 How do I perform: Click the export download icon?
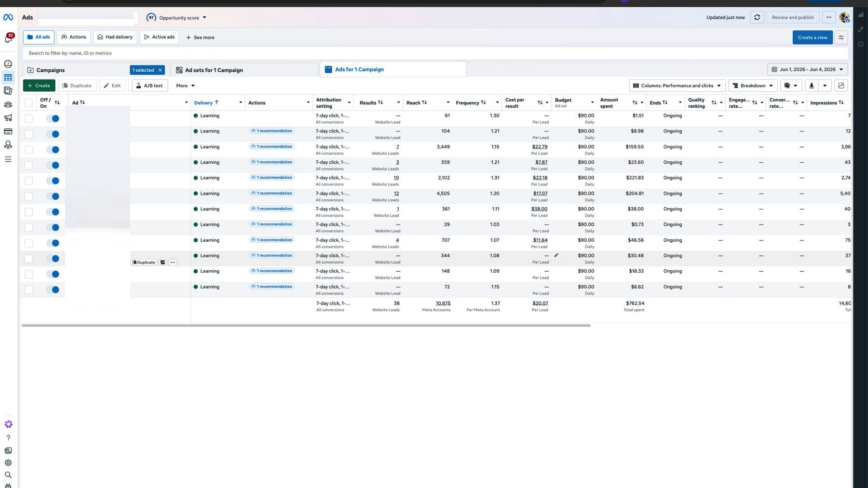811,86
